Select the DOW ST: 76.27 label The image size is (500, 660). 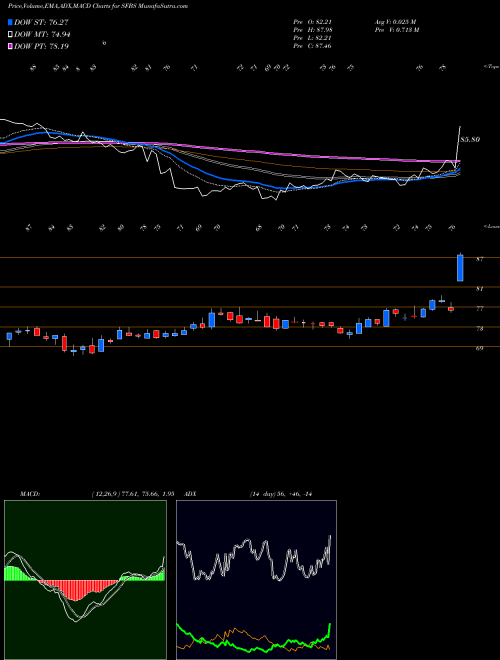41,22
